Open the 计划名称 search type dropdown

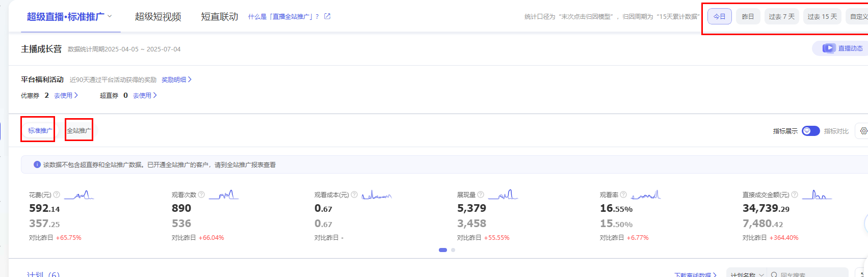coord(747,274)
